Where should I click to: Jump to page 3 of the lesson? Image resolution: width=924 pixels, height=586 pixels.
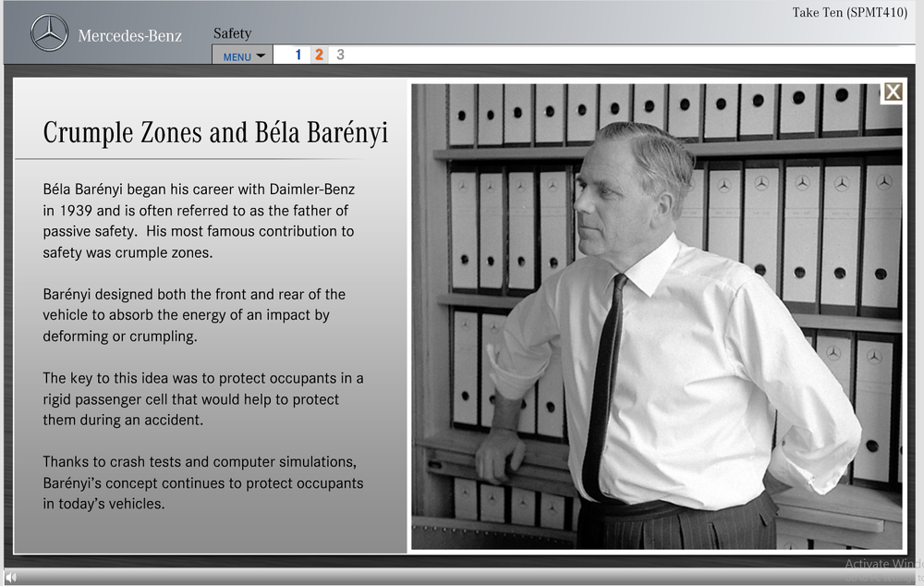coord(340,55)
